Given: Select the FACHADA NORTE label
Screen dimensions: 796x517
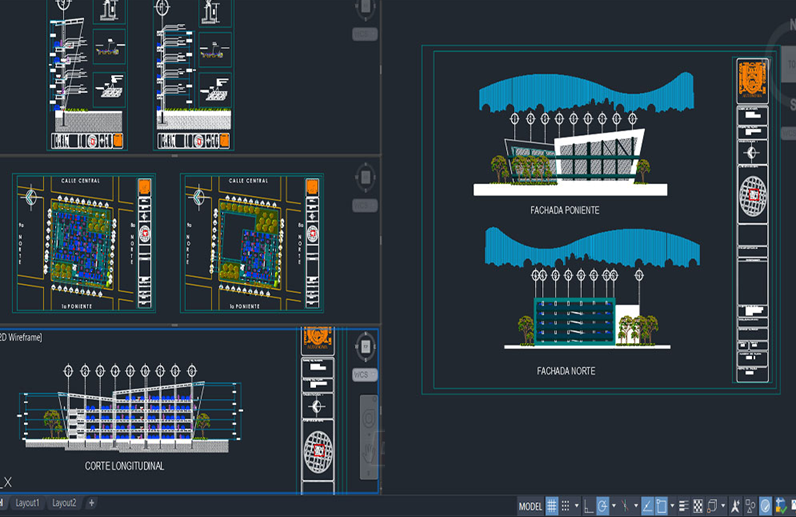Looking at the screenshot, I should (x=566, y=371).
